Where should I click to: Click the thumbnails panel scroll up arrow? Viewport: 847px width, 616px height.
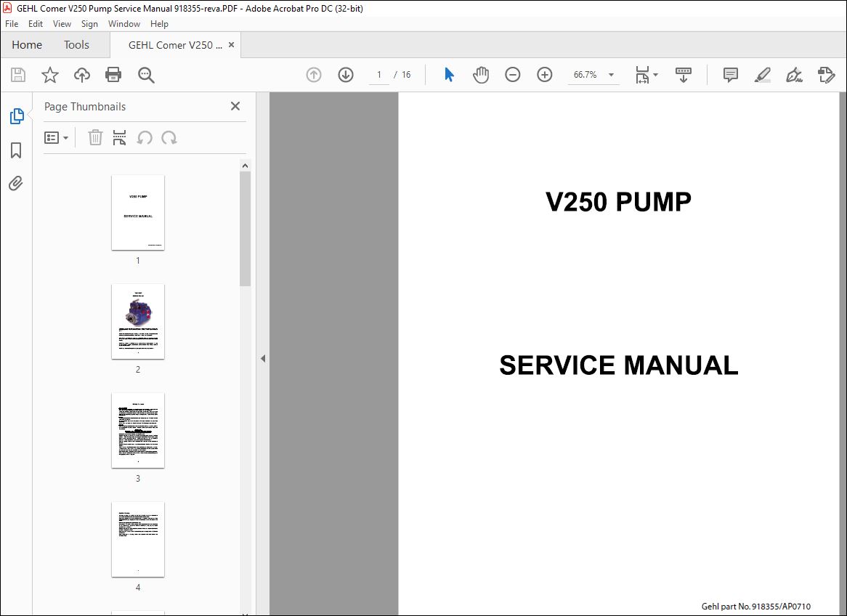tap(245, 166)
